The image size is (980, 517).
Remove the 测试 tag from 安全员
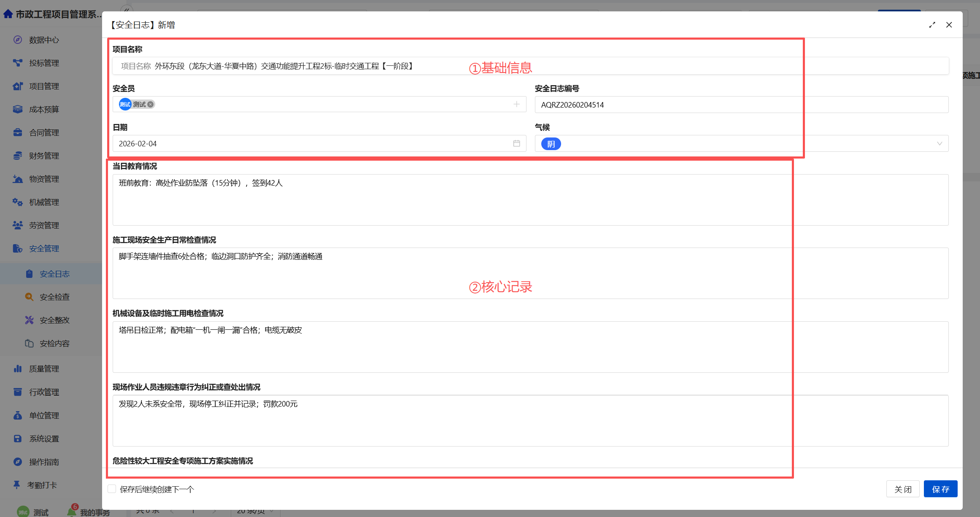[x=151, y=104]
